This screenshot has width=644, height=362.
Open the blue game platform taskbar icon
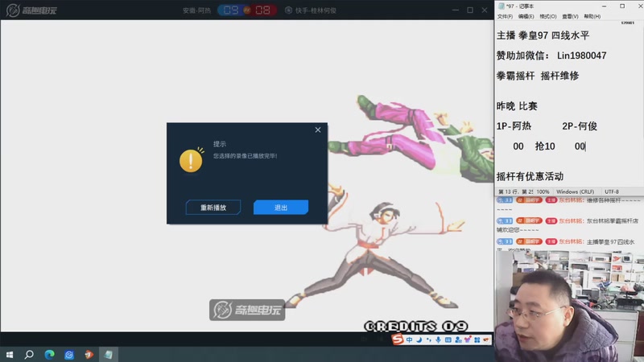tap(69, 354)
